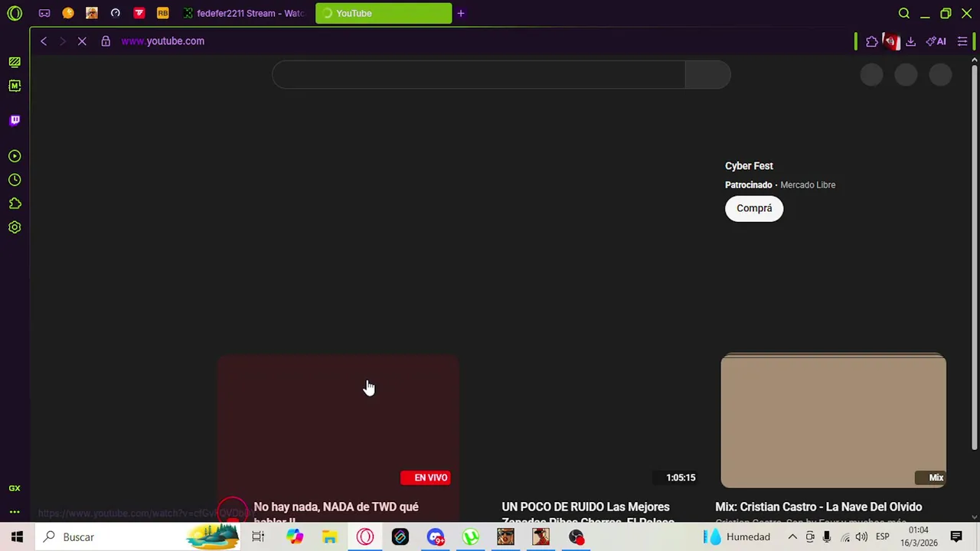Show hidden system tray icons
Screen dimensions: 980x551
[792, 537]
